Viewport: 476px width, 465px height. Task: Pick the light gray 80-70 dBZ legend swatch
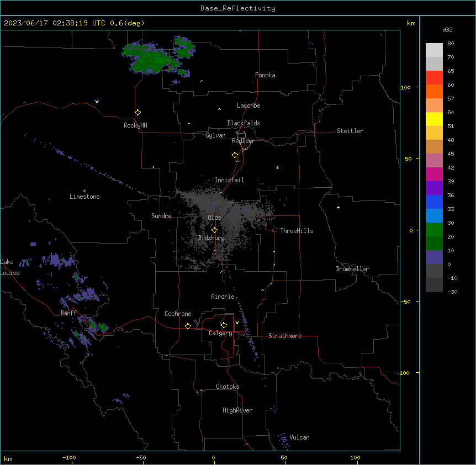click(x=434, y=50)
